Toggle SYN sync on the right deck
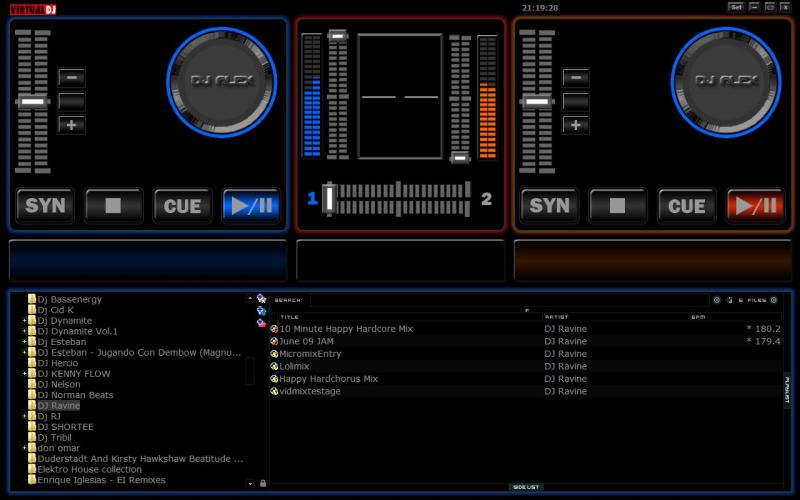This screenshot has height=500, width=800. click(x=549, y=206)
